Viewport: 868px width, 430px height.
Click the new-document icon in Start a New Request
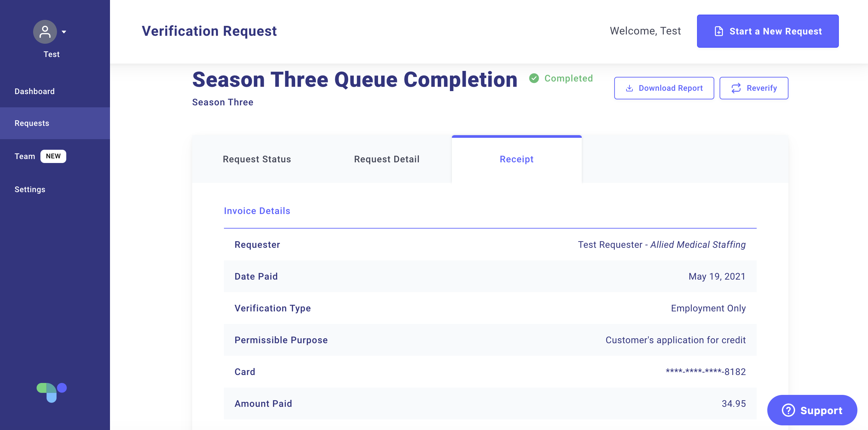tap(719, 31)
